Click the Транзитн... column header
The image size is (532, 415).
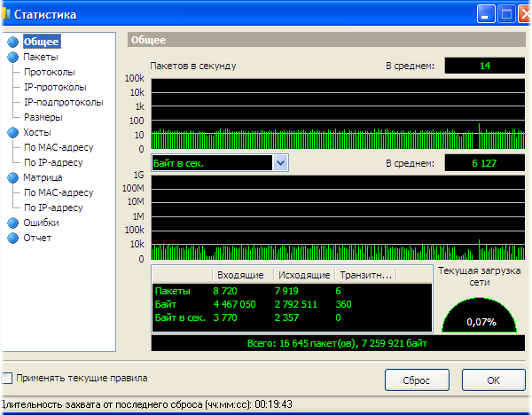pyautogui.click(x=365, y=275)
